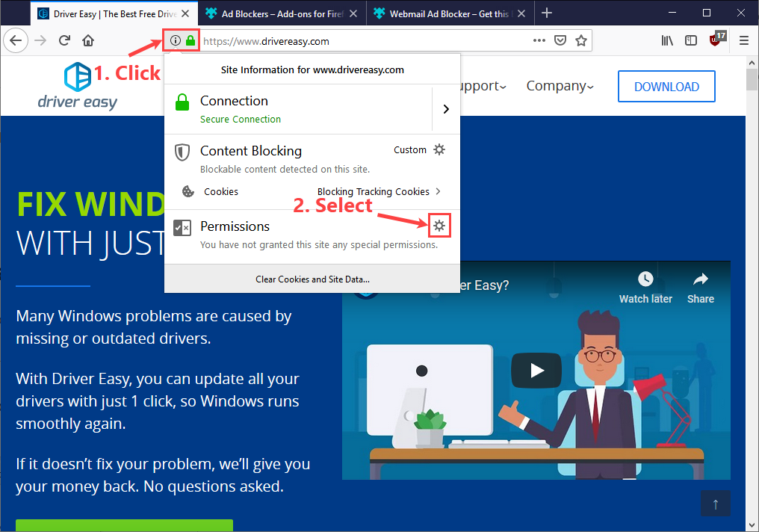Screen dimensions: 759x532
Task: Open the hamburger menu
Action: point(744,40)
